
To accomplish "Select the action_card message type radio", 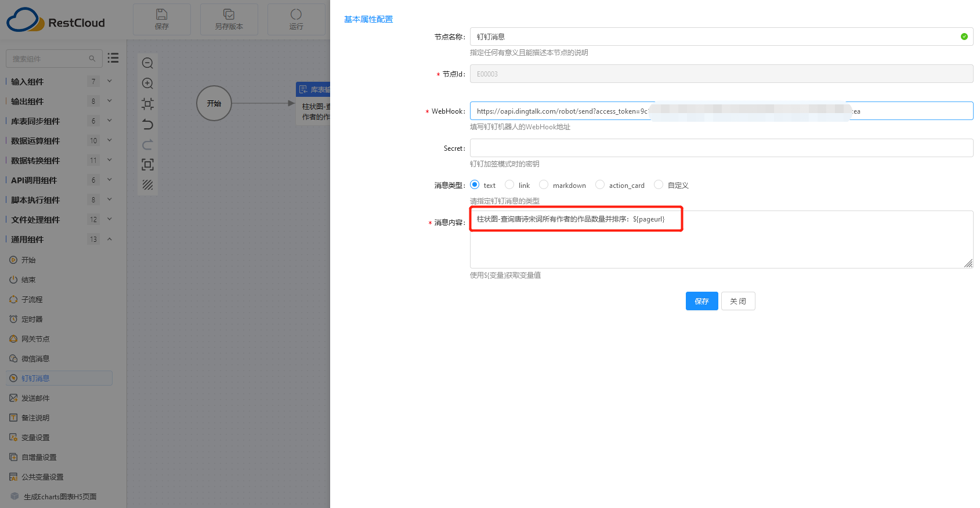I will click(600, 184).
